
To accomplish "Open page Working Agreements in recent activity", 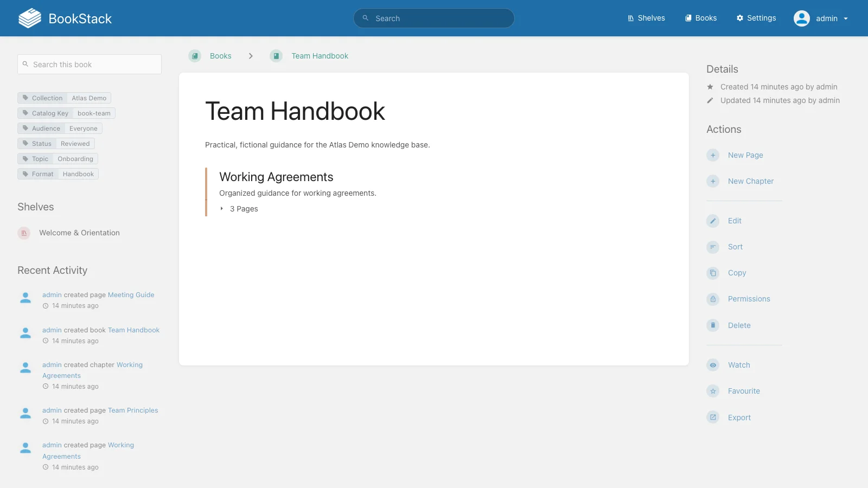I will click(88, 451).
